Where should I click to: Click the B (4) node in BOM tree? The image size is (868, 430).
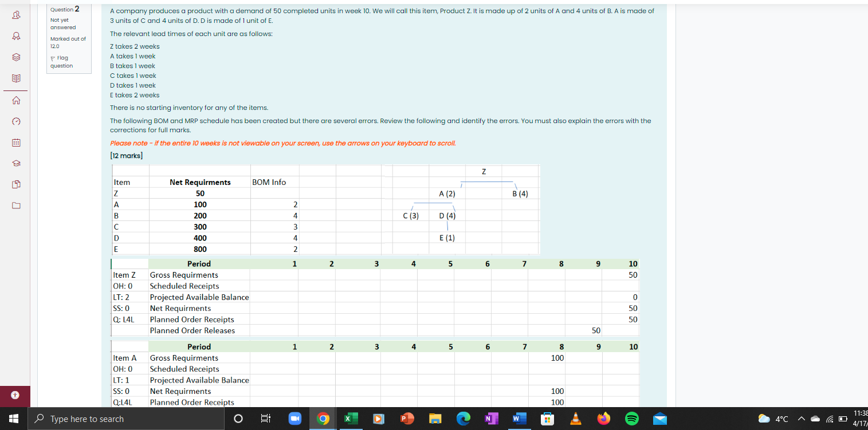pos(520,194)
